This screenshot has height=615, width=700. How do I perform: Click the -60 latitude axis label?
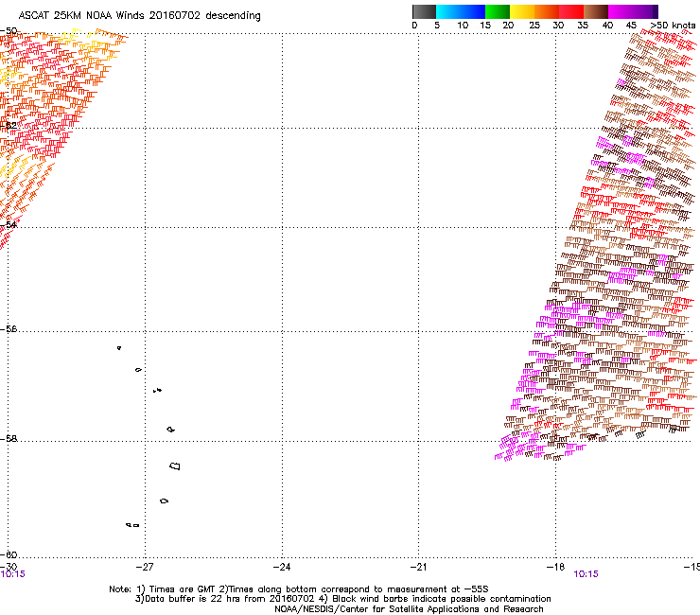pyautogui.click(x=9, y=554)
